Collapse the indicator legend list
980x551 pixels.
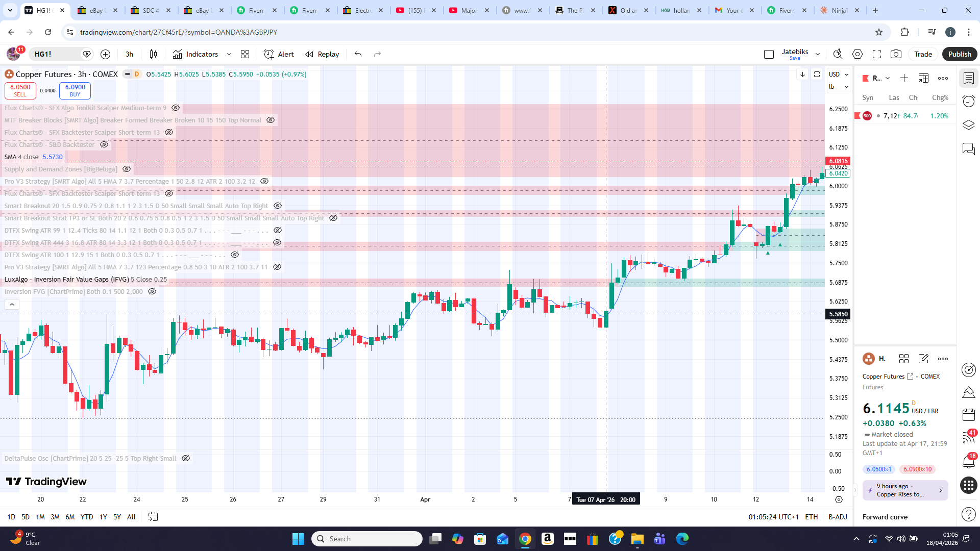click(12, 305)
